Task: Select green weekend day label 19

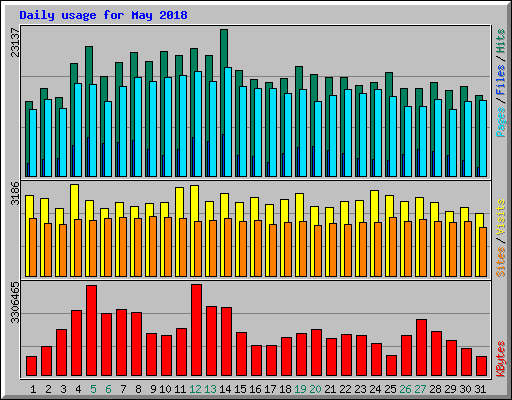Action: (300, 389)
